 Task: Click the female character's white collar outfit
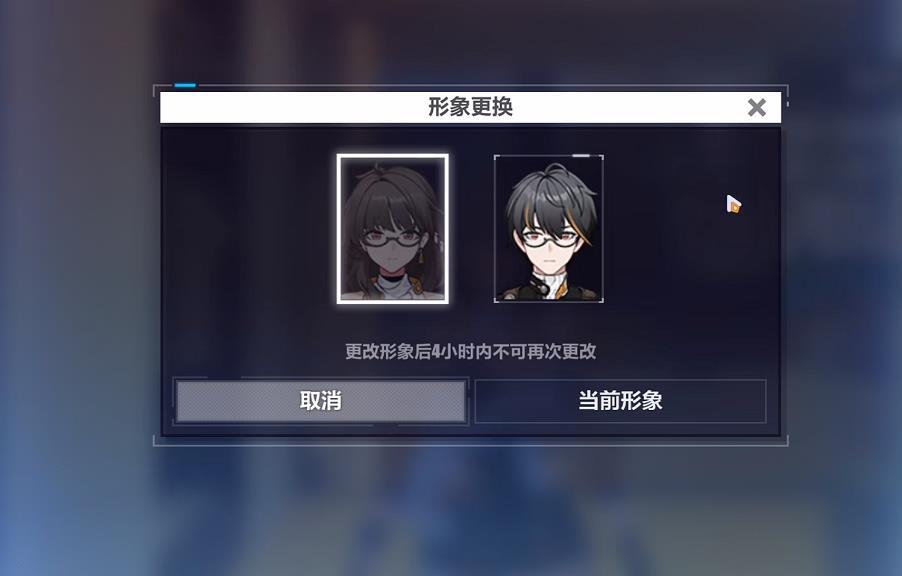pyautogui.click(x=395, y=287)
